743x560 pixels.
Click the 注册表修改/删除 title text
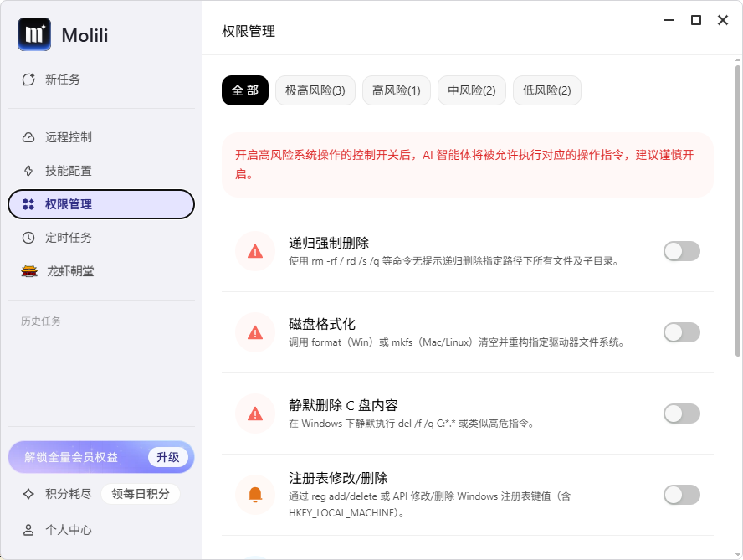pos(338,478)
